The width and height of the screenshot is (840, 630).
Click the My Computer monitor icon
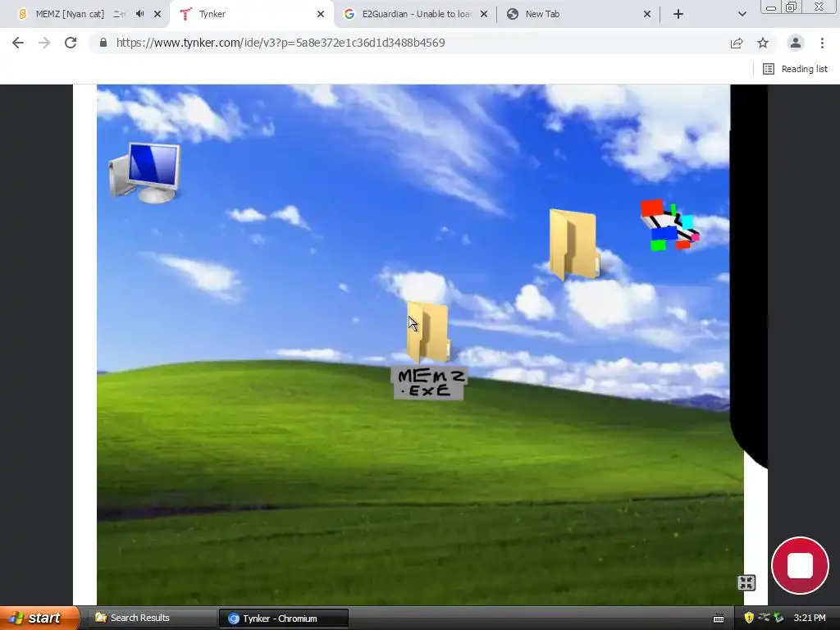[x=144, y=172]
